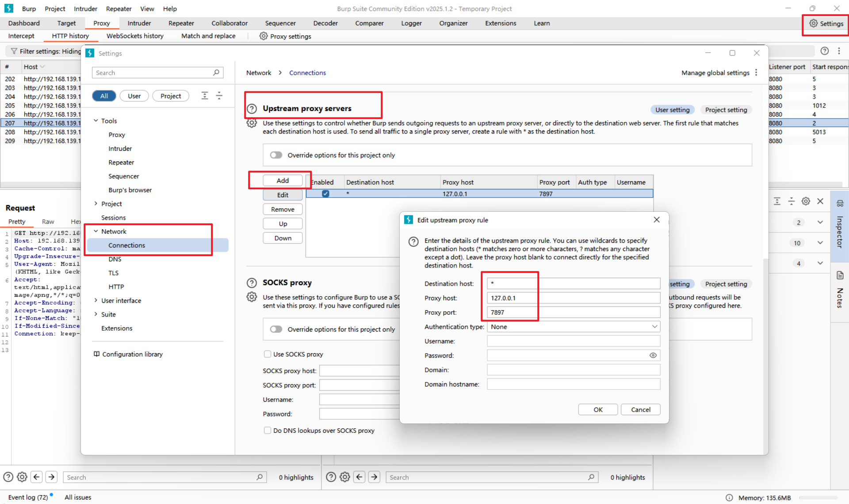
Task: Click help icon in request bottom bar
Action: [x=8, y=477]
